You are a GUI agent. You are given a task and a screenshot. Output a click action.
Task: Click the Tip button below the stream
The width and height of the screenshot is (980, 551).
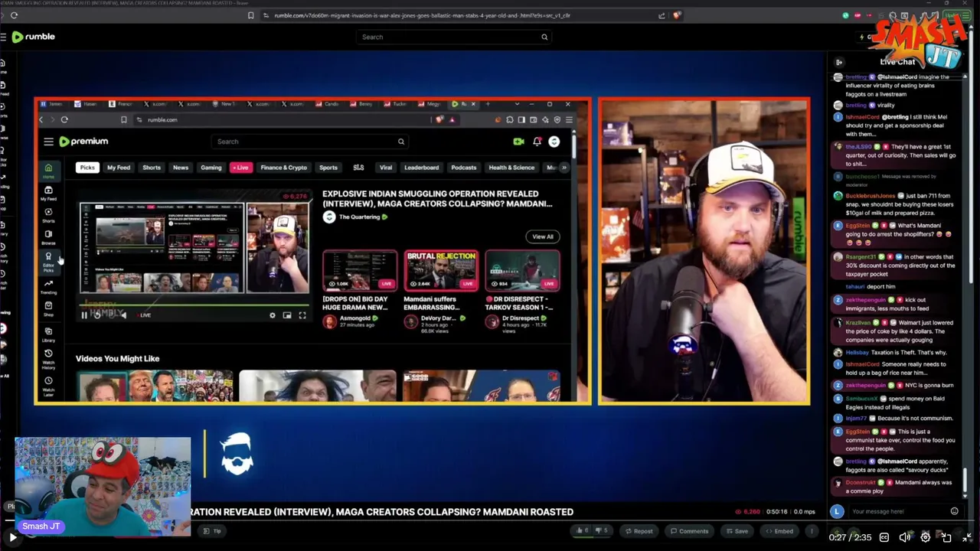pyautogui.click(x=212, y=531)
